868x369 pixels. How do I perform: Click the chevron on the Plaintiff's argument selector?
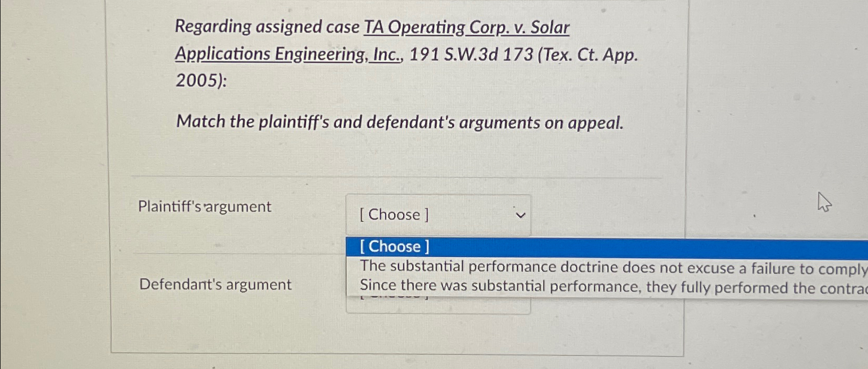(x=520, y=214)
